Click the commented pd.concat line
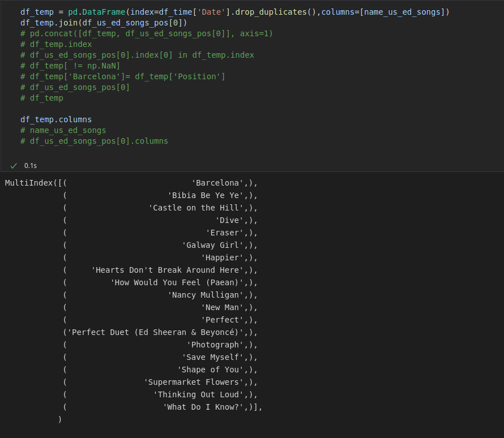 (x=147, y=33)
